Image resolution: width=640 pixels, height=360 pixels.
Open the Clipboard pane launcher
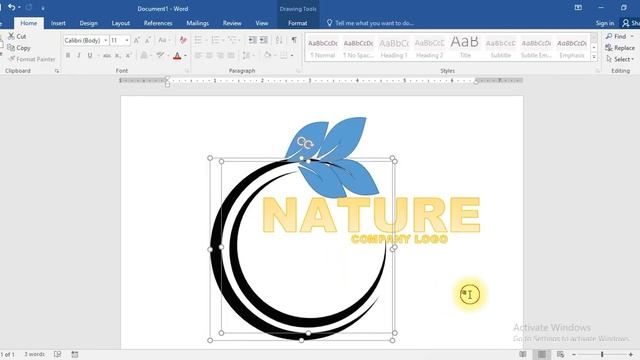57,71
